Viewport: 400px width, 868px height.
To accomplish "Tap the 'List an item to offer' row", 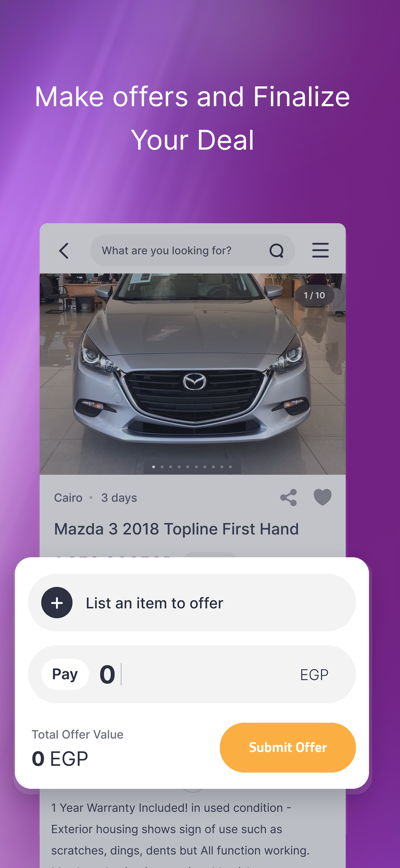I will [192, 603].
